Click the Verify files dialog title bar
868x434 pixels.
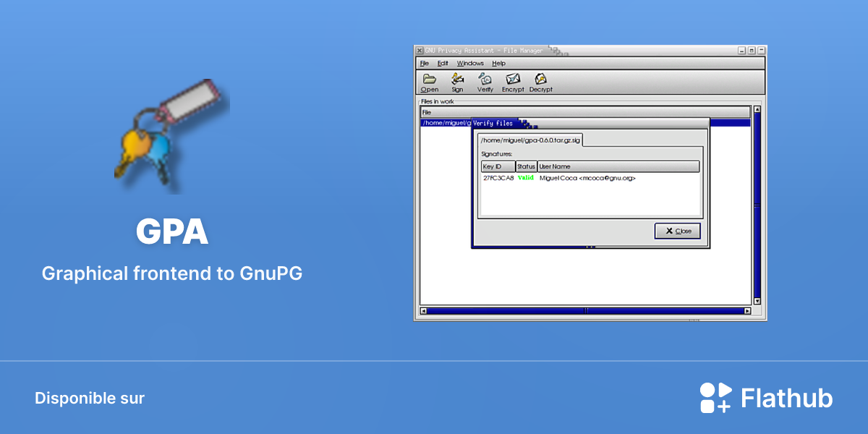pos(590,123)
